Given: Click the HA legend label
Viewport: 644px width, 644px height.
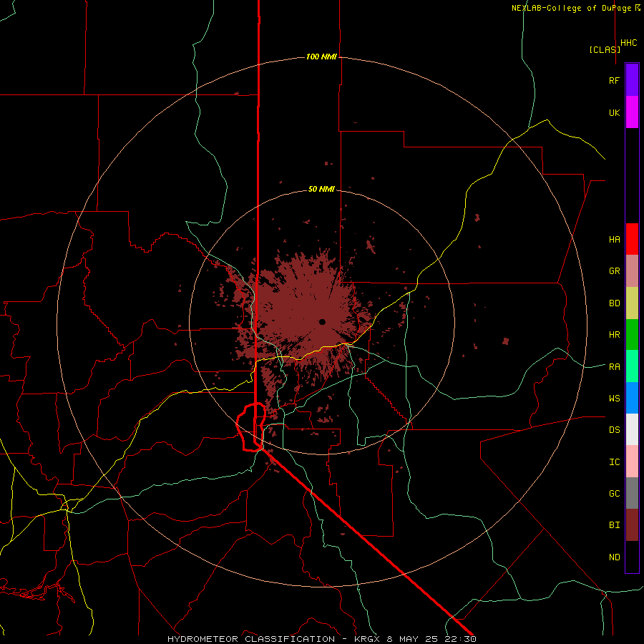Looking at the screenshot, I should point(614,239).
